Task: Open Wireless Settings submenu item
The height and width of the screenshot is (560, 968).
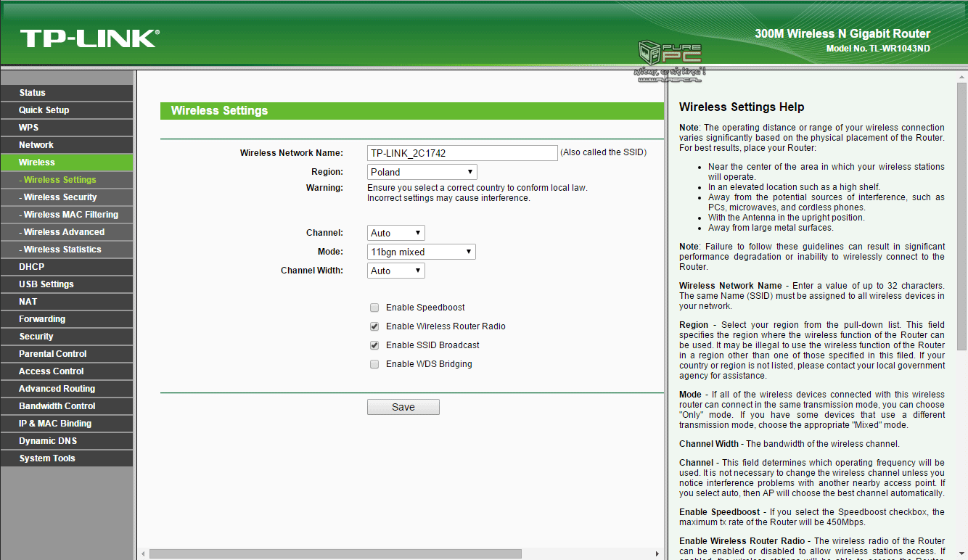Action: (x=67, y=180)
